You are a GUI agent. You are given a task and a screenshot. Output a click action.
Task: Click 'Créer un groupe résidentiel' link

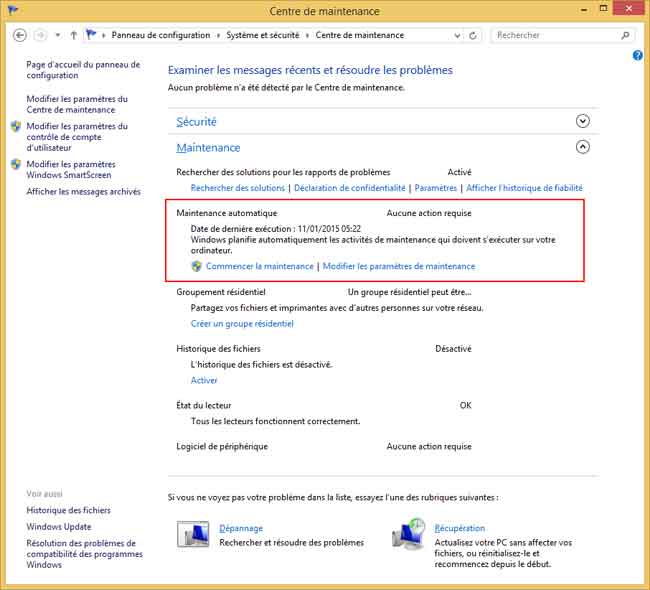click(242, 324)
